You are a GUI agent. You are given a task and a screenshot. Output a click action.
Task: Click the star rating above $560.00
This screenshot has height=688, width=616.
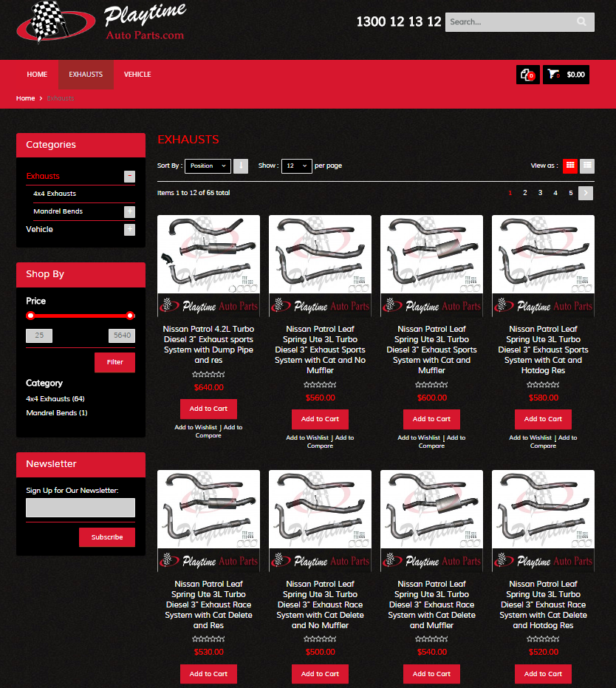(x=320, y=385)
